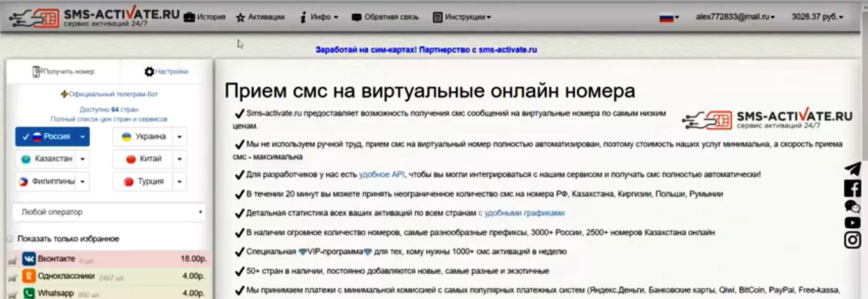
Task: Expand the Казахстан dropdown arrow
Action: coord(83,159)
